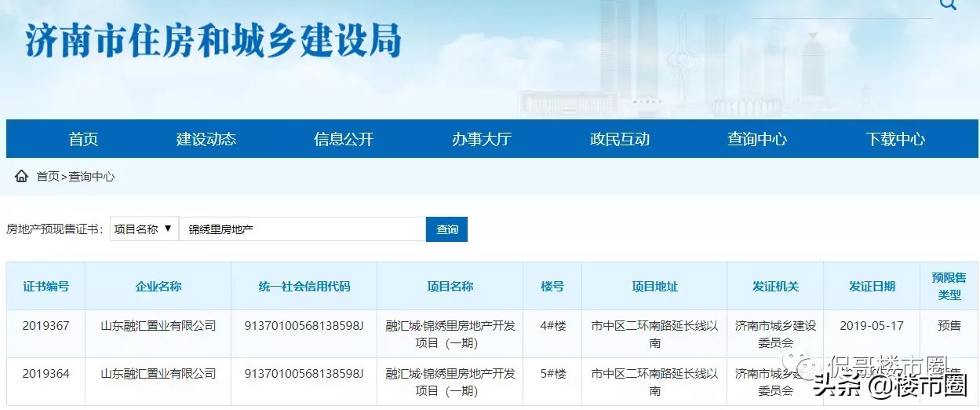Viewport: 980px width, 410px height.
Task: Click the issue date 2019-05-17
Action: 872,325
